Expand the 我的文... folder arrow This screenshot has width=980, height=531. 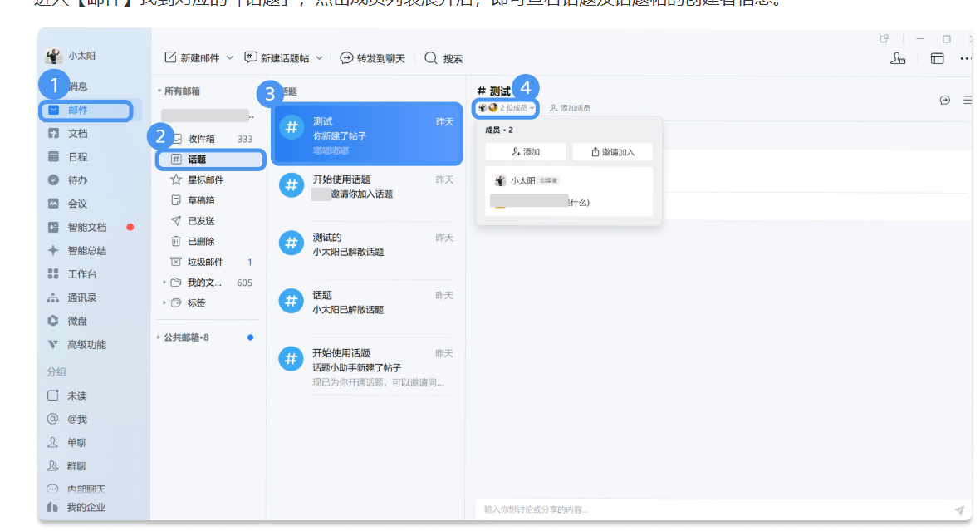[164, 282]
